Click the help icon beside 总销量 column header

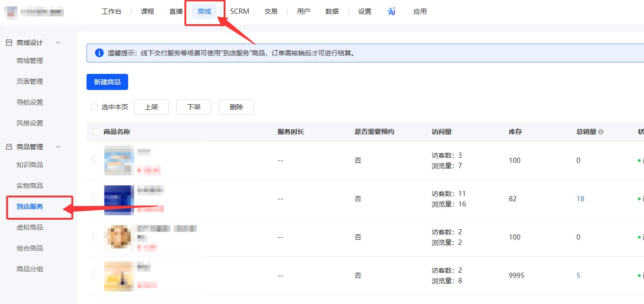(x=600, y=132)
